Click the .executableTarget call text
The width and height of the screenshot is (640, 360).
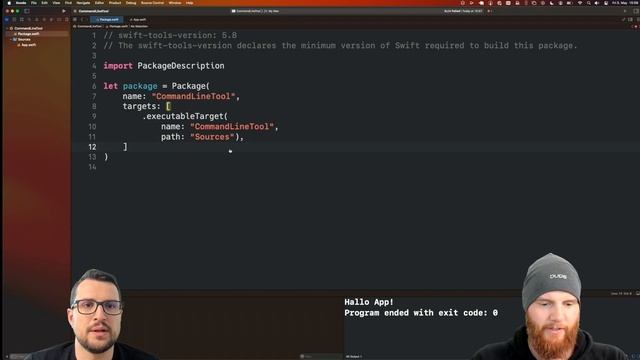tap(185, 116)
